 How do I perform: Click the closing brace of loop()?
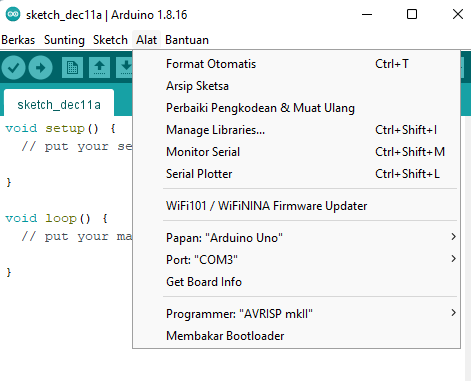pos(9,272)
